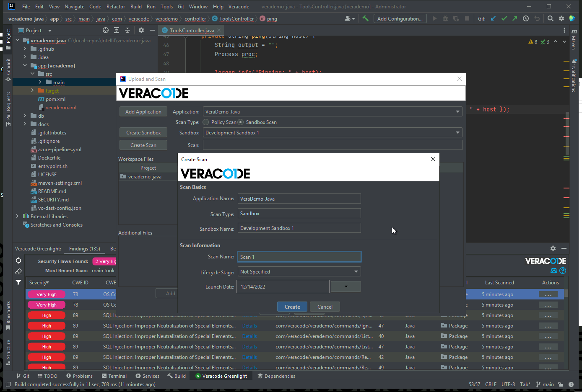
Task: Open the Maven tool window
Action: click(x=574, y=39)
